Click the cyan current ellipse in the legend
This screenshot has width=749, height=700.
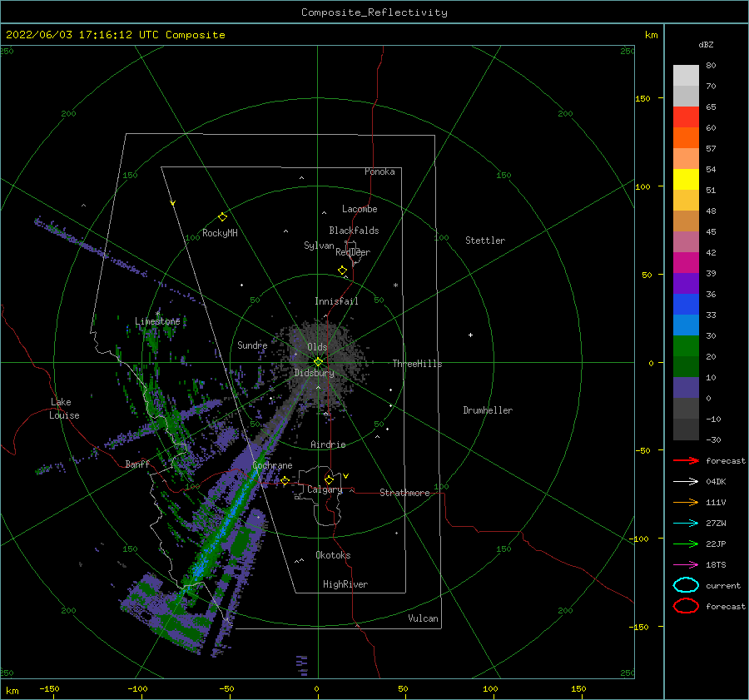pyautogui.click(x=686, y=585)
